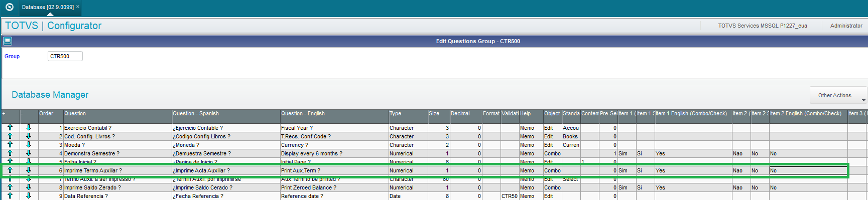
Task: Click the '¿Imprime Acta Auxiliar ?' cell
Action: (226, 170)
